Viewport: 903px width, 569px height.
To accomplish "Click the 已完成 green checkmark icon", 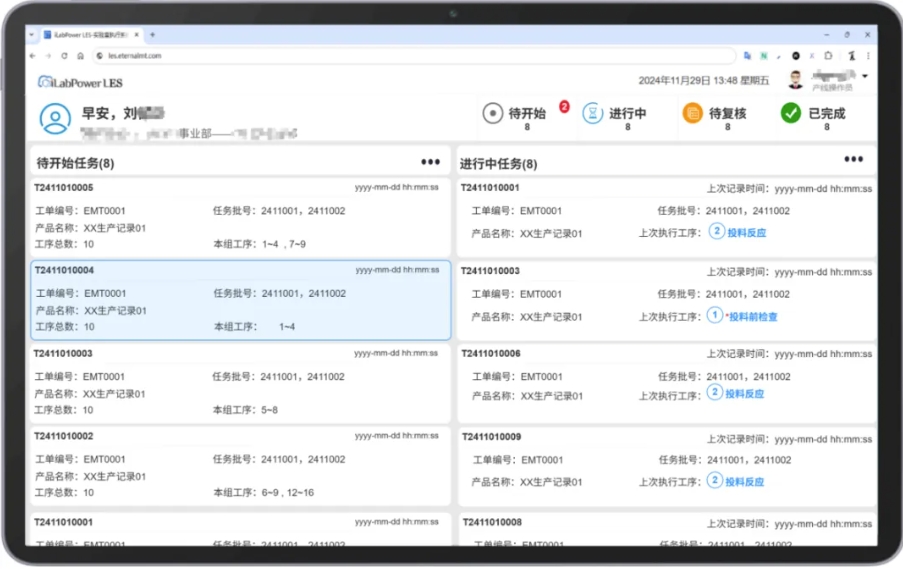I will pos(791,113).
